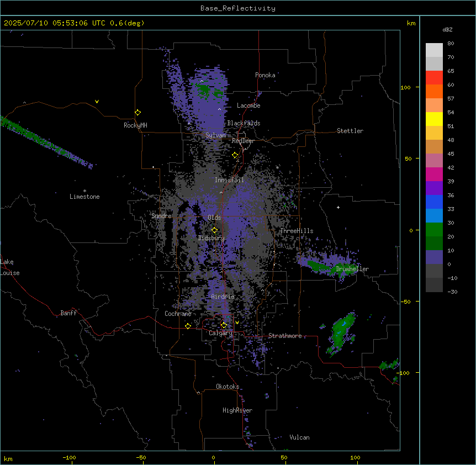Select the blue 33-36 dBZ legend swatch
476x465 pixels.
[434, 202]
